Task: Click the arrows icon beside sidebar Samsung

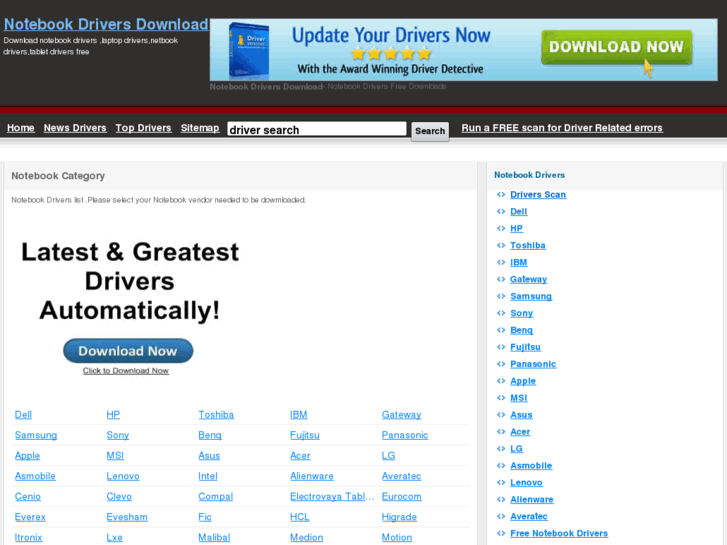Action: point(501,296)
